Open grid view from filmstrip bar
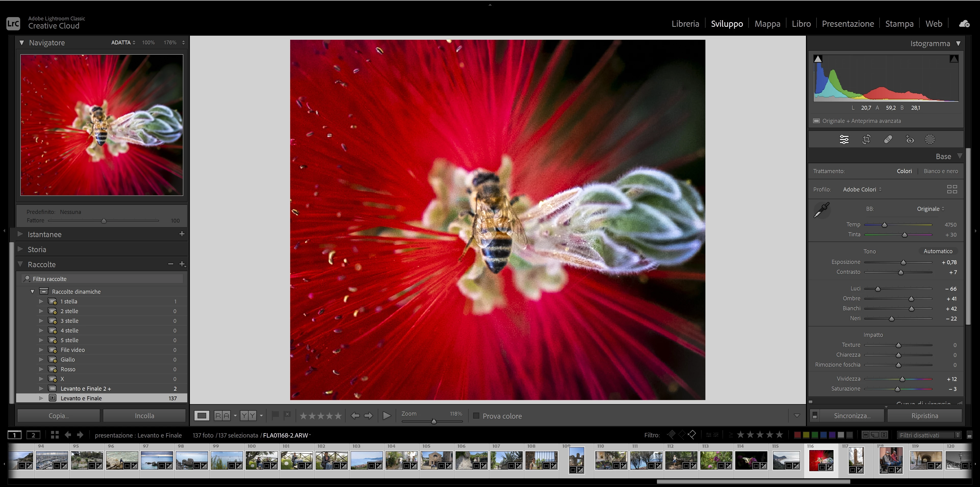980x487 pixels. coord(55,435)
